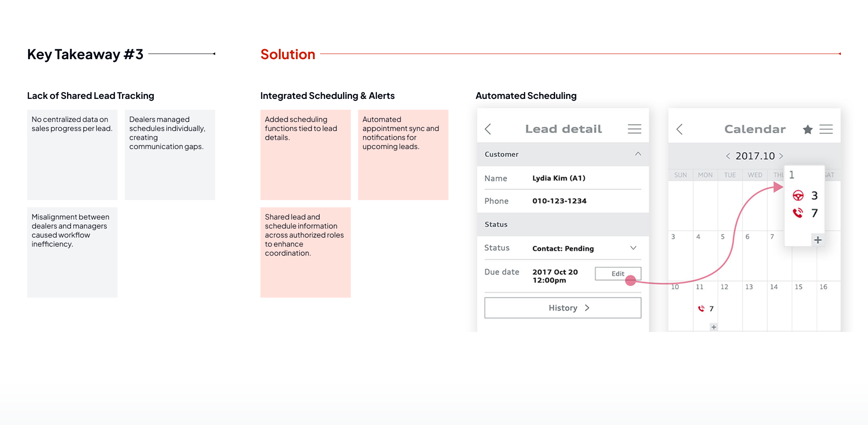Click the phone call icon in day popup
The height and width of the screenshot is (425, 868).
point(798,213)
